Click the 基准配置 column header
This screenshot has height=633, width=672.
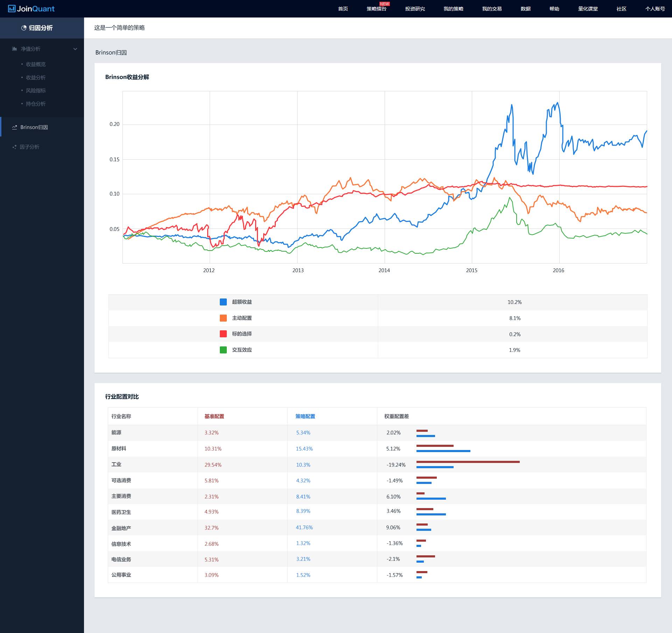tap(214, 416)
